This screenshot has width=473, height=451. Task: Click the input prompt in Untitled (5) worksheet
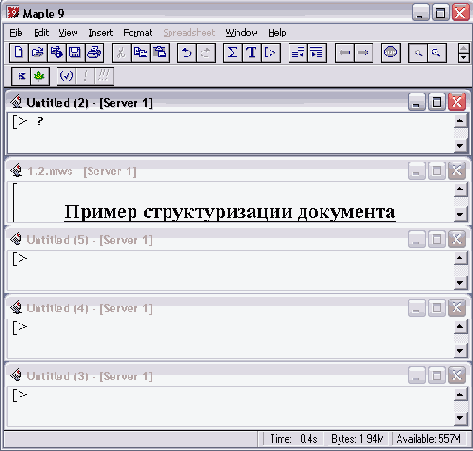(20, 259)
